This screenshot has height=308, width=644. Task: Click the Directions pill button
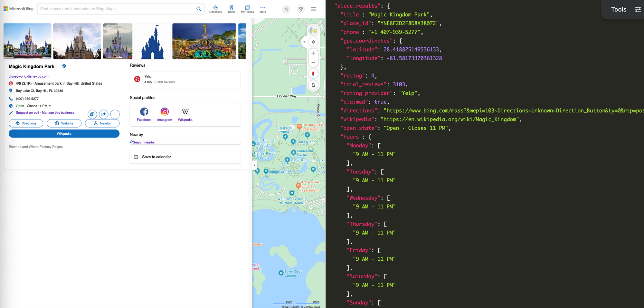pyautogui.click(x=26, y=123)
